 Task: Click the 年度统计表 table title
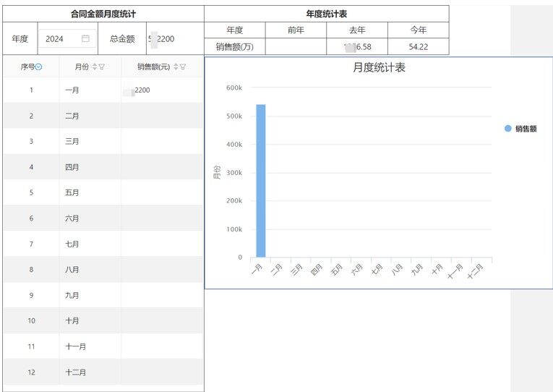[x=327, y=14]
